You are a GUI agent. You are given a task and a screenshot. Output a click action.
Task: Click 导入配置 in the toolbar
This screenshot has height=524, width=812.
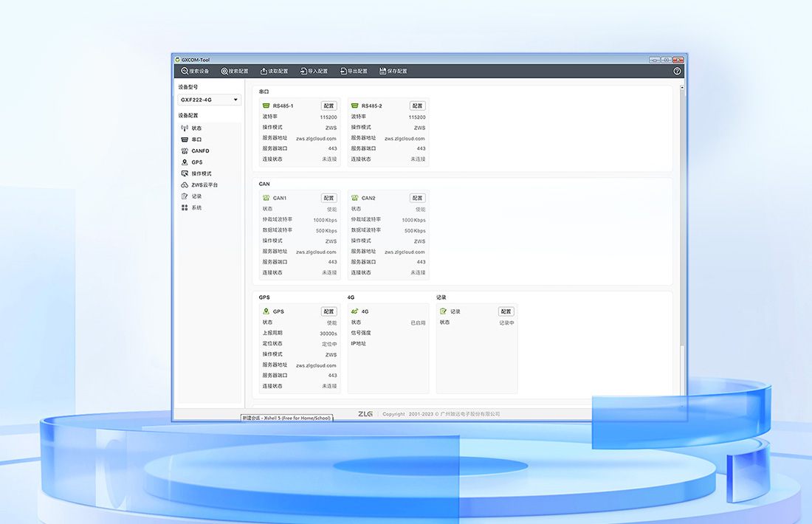point(314,72)
